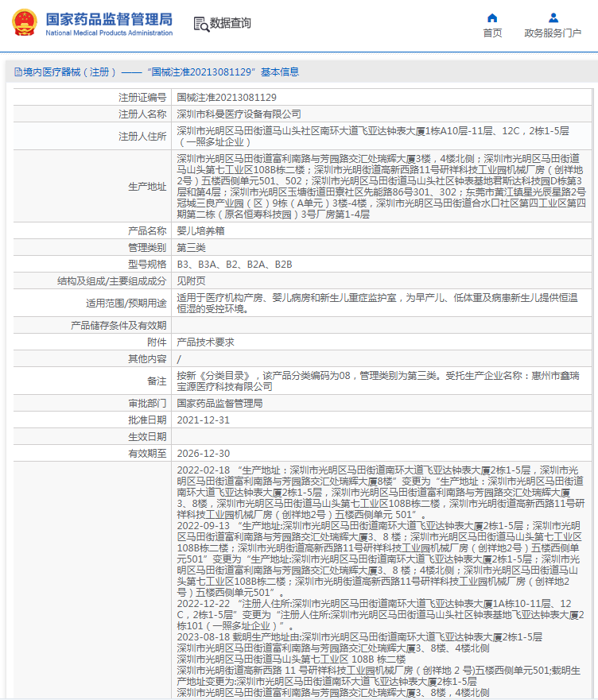Click the national emblem logo icon
This screenshot has height=700, width=598.
click(25, 23)
